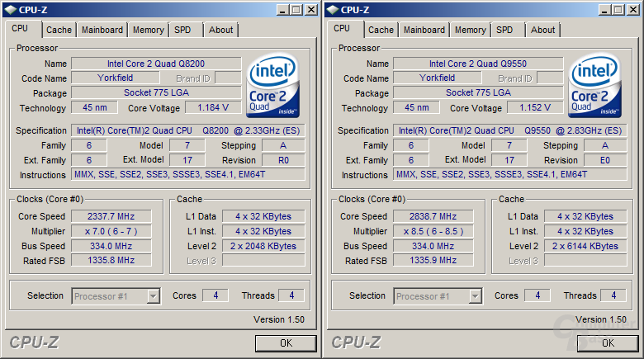The width and height of the screenshot is (644, 359).
Task: Switch to Memory tab in Q8200 window
Action: (149, 30)
